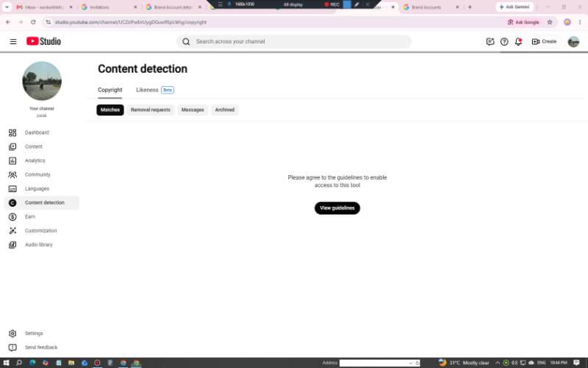Screen dimensions: 588x368
Task: Open Customization in the sidebar
Action: click(x=42, y=230)
